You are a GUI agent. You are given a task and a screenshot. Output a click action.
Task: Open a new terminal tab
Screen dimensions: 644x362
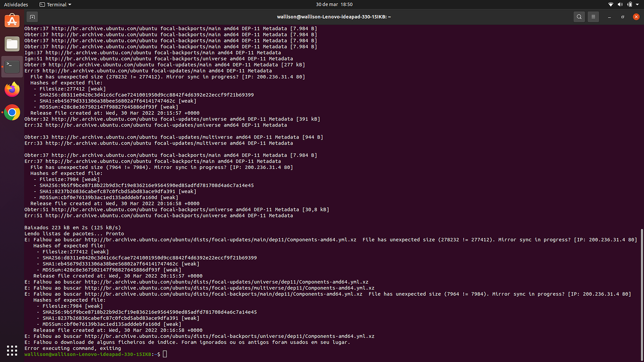[x=32, y=17]
